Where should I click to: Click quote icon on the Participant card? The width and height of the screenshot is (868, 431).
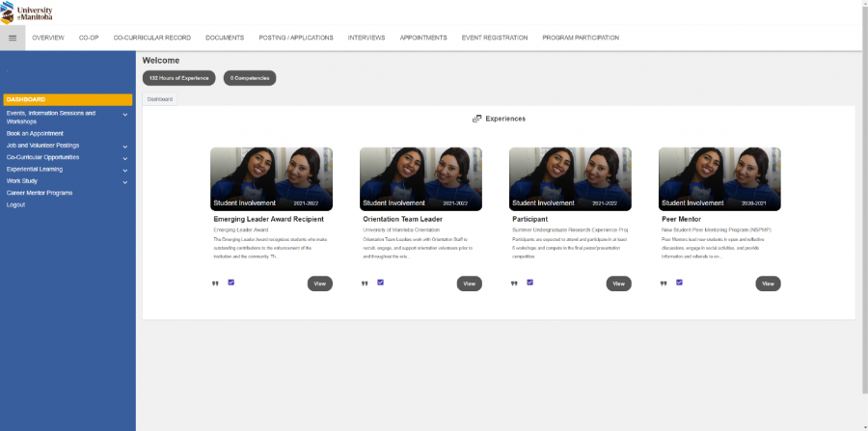point(514,283)
